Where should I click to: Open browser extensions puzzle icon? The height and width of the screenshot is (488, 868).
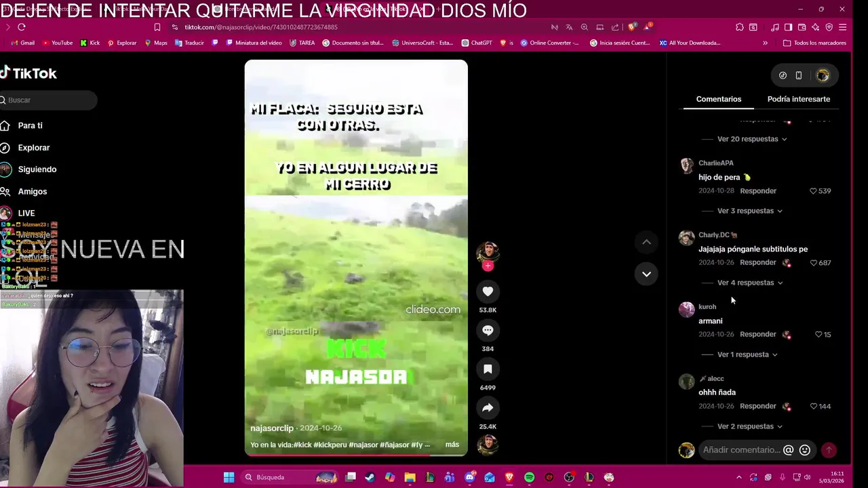pos(739,27)
